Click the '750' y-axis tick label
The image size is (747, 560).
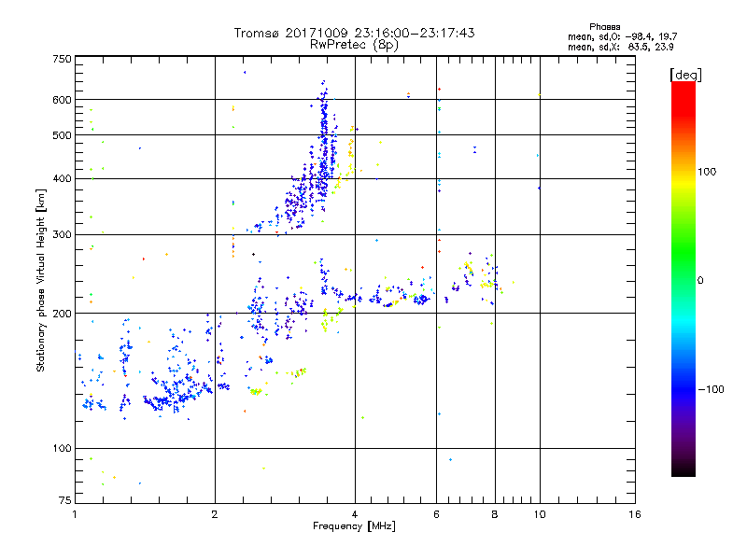tap(62, 59)
